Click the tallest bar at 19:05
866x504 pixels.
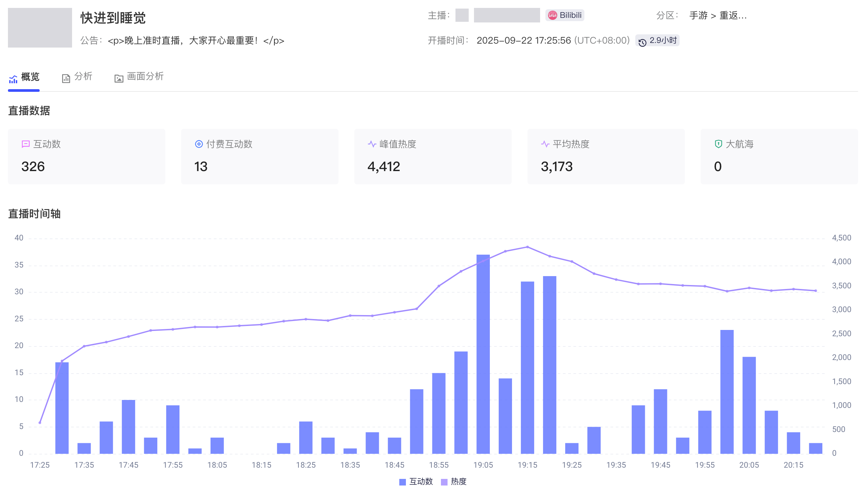click(483, 354)
